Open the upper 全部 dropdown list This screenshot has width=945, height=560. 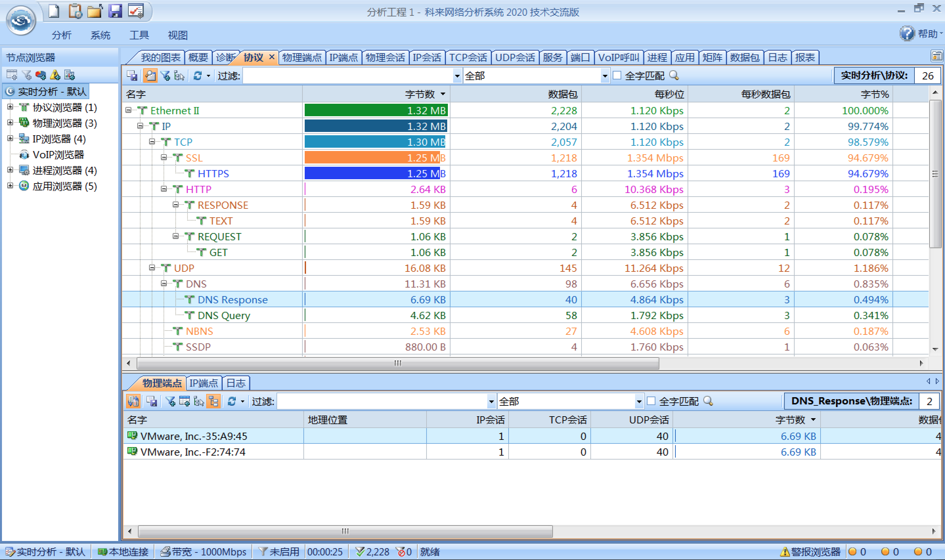tap(604, 76)
